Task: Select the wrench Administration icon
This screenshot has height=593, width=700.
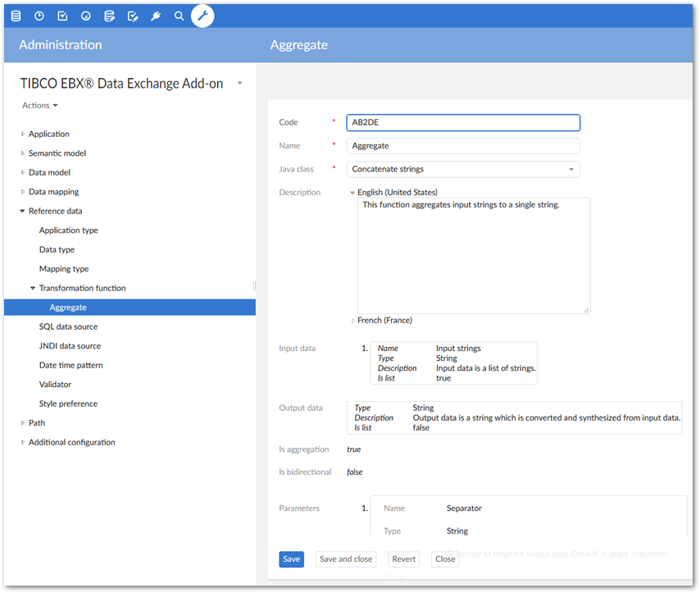Action: coord(202,16)
